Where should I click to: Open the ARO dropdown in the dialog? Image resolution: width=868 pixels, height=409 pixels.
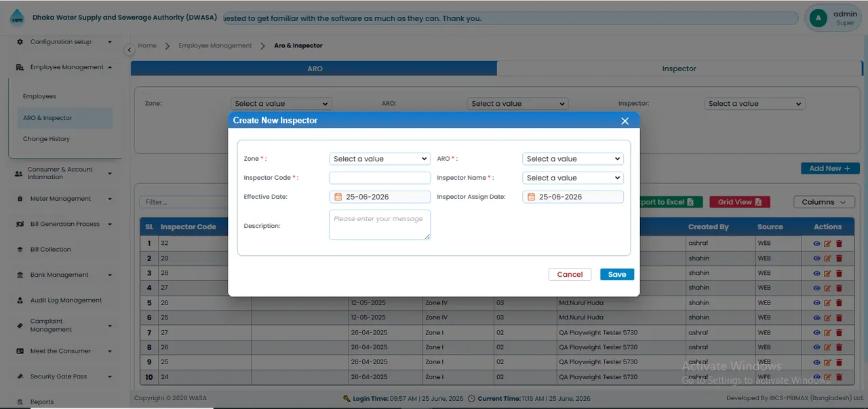(573, 159)
